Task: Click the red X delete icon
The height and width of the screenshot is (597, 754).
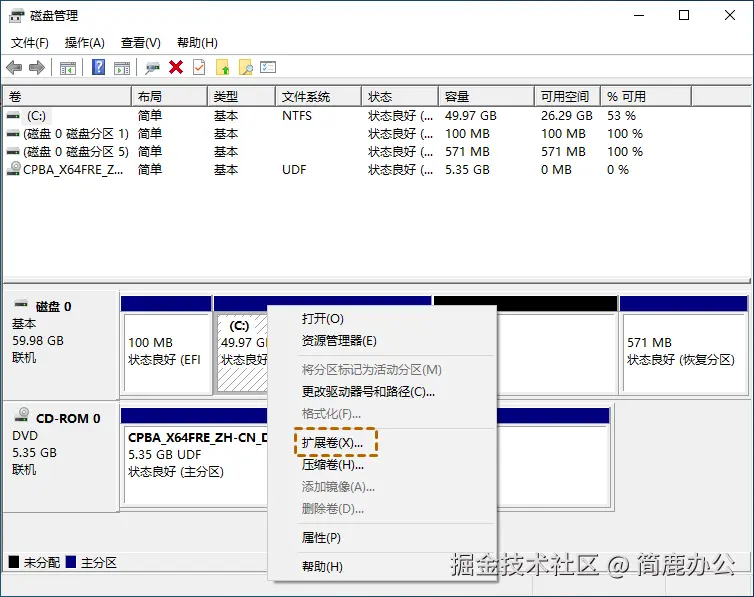Action: click(x=176, y=67)
